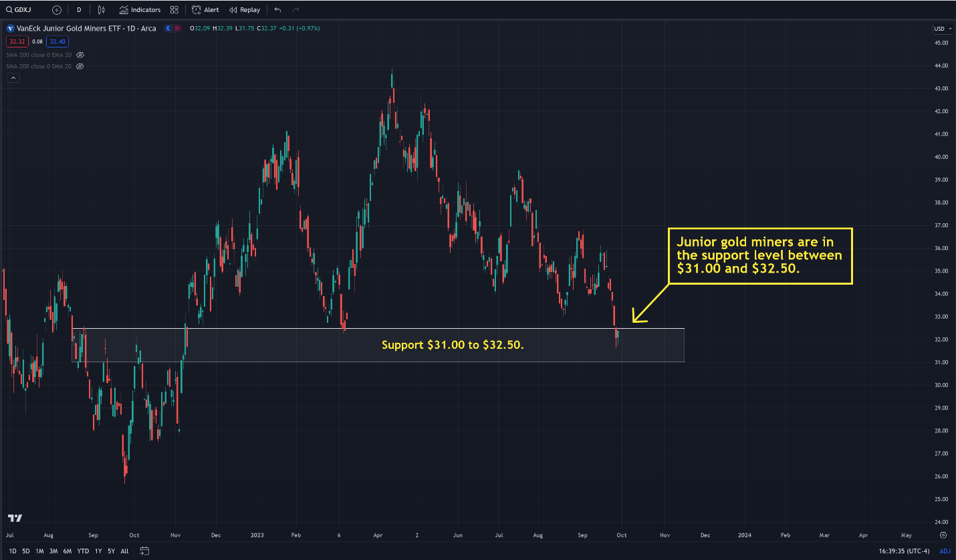Screen dimensions: 956x560
Task: Click the blue 32.40 buy price button
Action: tap(57, 41)
